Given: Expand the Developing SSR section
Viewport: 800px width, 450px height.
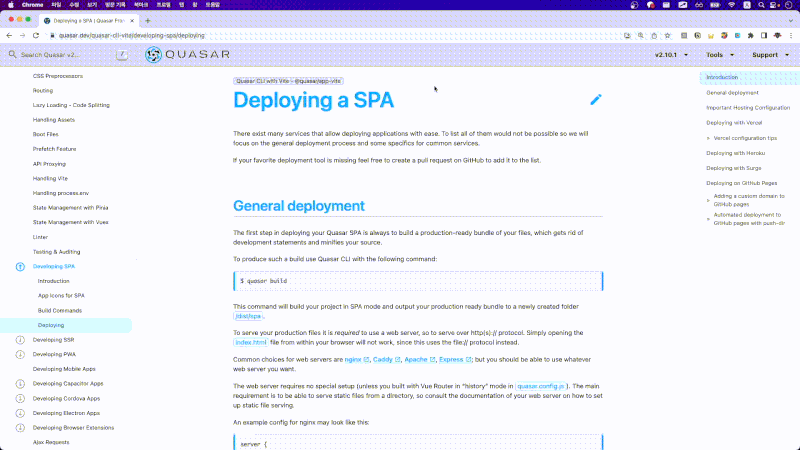Looking at the screenshot, I should 20,340.
